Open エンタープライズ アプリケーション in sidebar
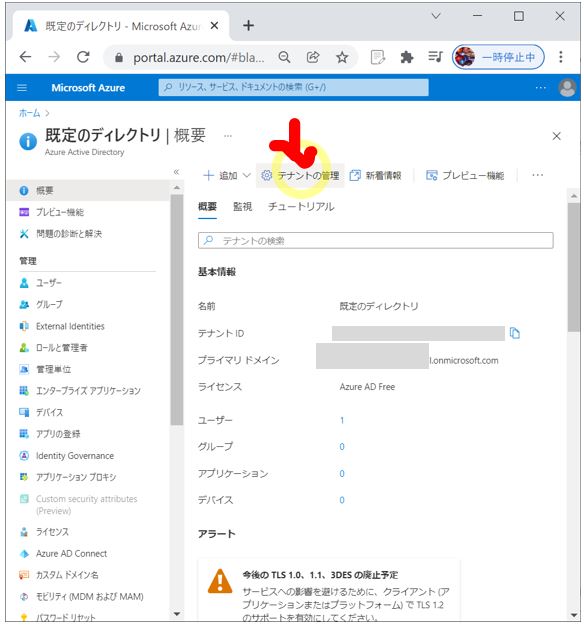This screenshot has height=625, width=584. coord(88,391)
